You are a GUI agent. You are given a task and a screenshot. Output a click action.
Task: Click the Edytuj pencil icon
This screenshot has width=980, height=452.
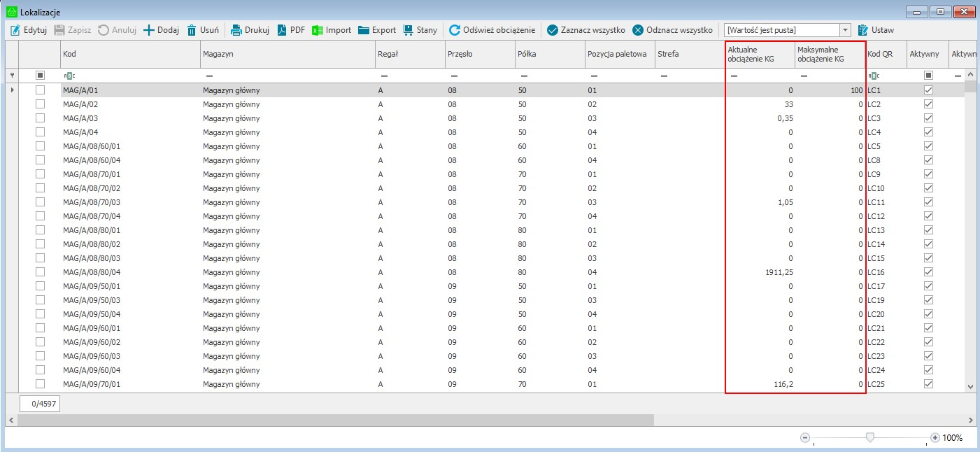(15, 30)
